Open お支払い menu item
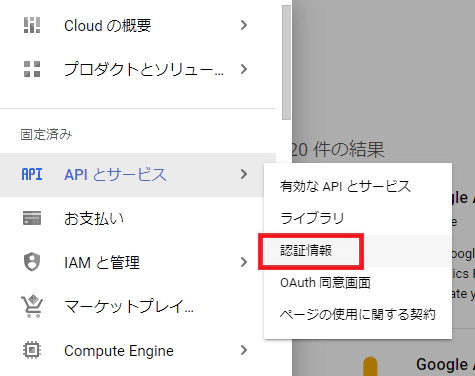475x376 pixels. click(138, 218)
